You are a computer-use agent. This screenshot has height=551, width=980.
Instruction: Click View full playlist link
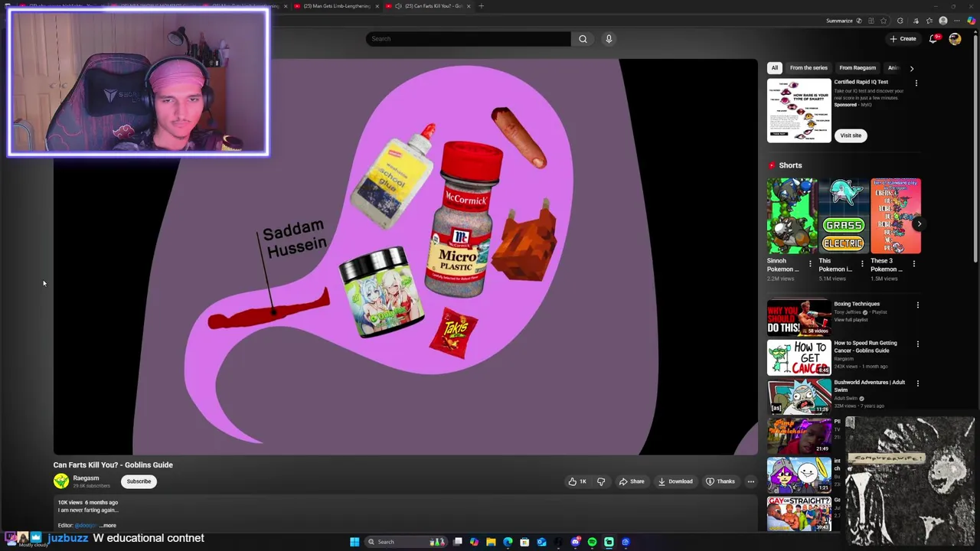851,320
